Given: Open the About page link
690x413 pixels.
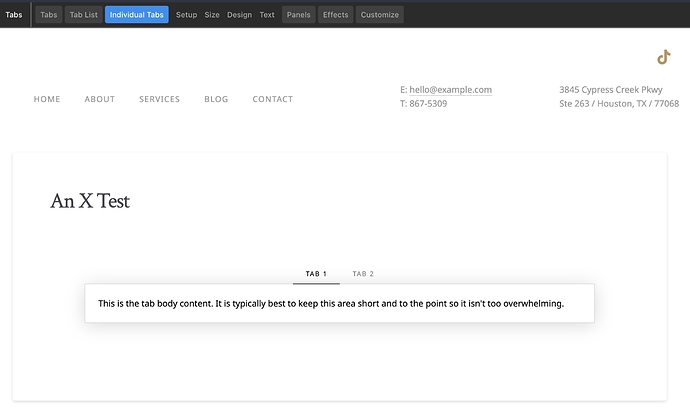Looking at the screenshot, I should pyautogui.click(x=100, y=100).
